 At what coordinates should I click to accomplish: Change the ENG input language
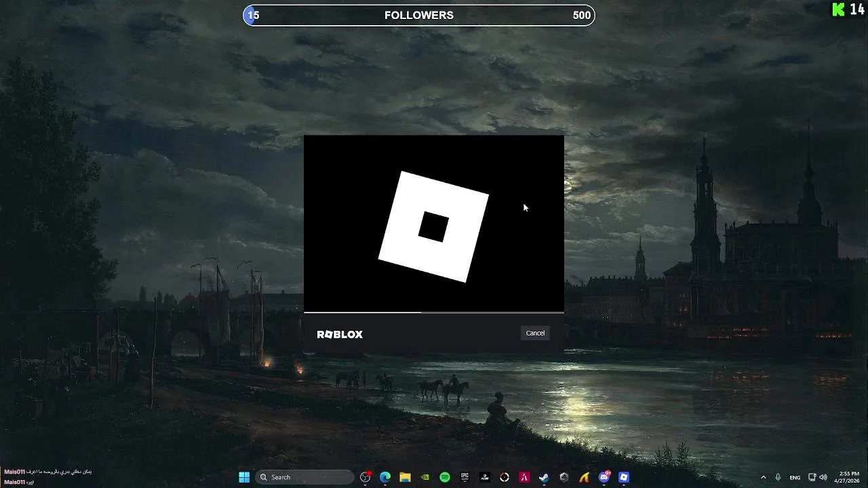pyautogui.click(x=795, y=477)
